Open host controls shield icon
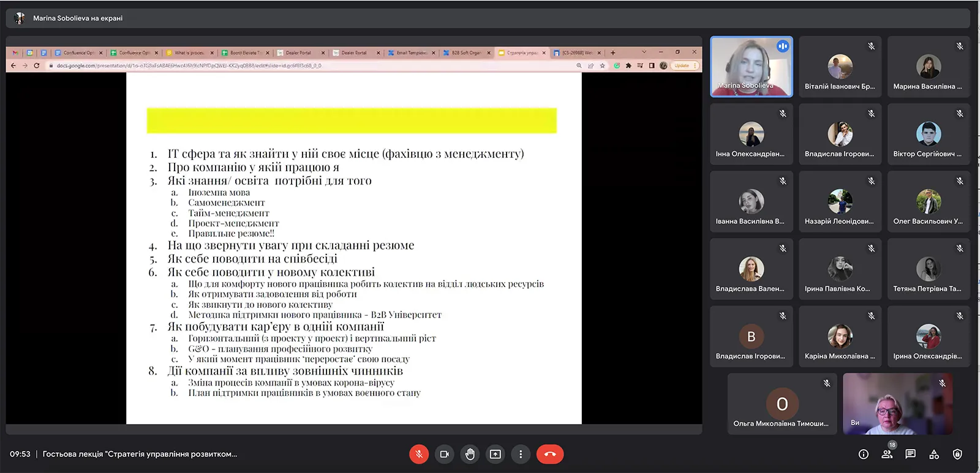This screenshot has width=980, height=473. pyautogui.click(x=957, y=454)
